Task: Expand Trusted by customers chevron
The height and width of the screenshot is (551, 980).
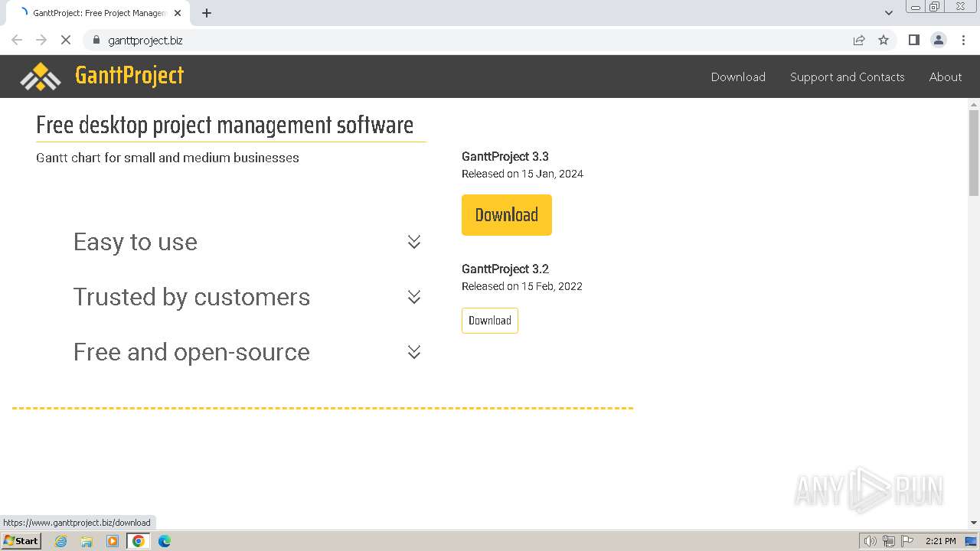Action: point(414,297)
